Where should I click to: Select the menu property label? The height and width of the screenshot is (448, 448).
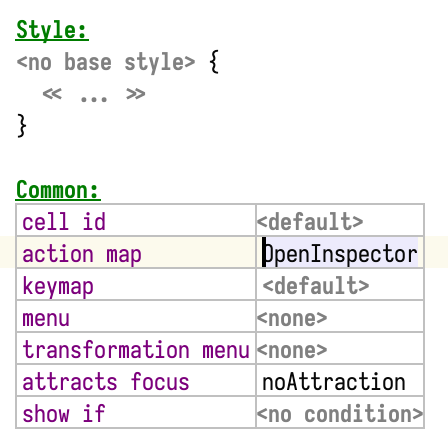click(46, 318)
